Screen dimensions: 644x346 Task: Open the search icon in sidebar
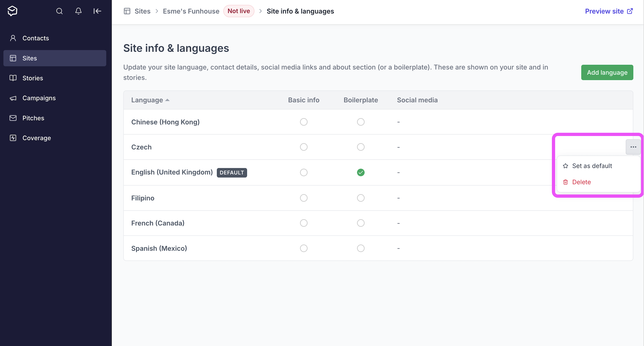click(x=59, y=11)
